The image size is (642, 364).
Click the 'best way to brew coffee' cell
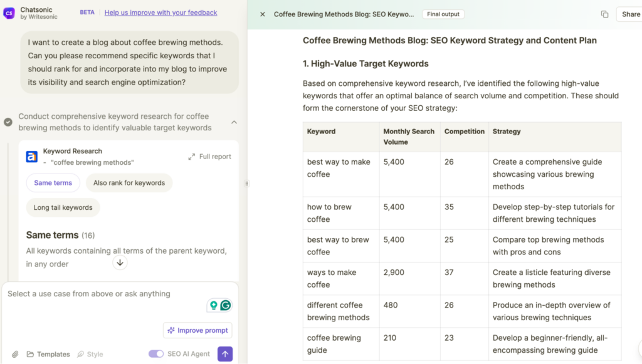point(341,246)
